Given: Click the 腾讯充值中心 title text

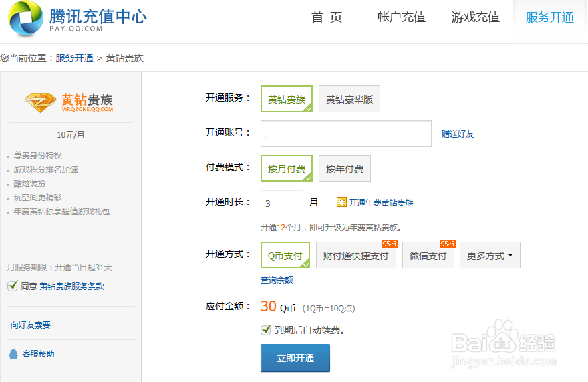Looking at the screenshot, I should point(98,16).
